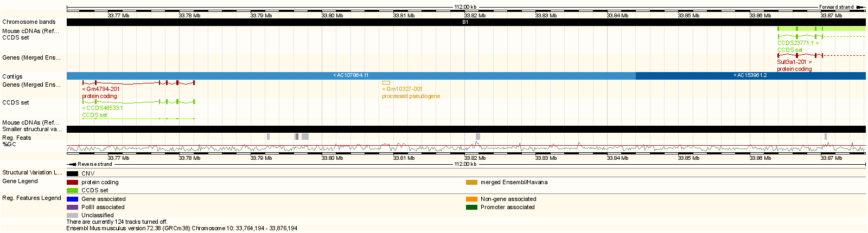This screenshot has width=868, height=233.
Task: Click the Gm4794-201 gene label
Action: click(102, 89)
